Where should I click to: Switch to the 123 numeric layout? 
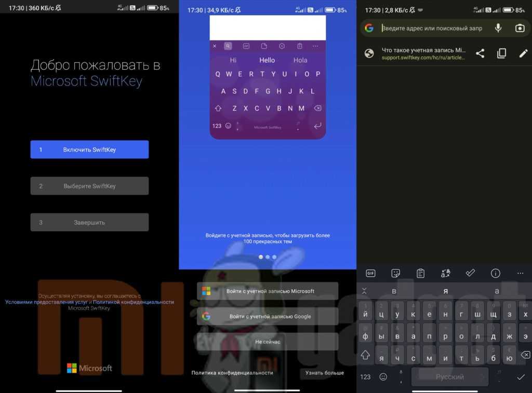(x=365, y=376)
